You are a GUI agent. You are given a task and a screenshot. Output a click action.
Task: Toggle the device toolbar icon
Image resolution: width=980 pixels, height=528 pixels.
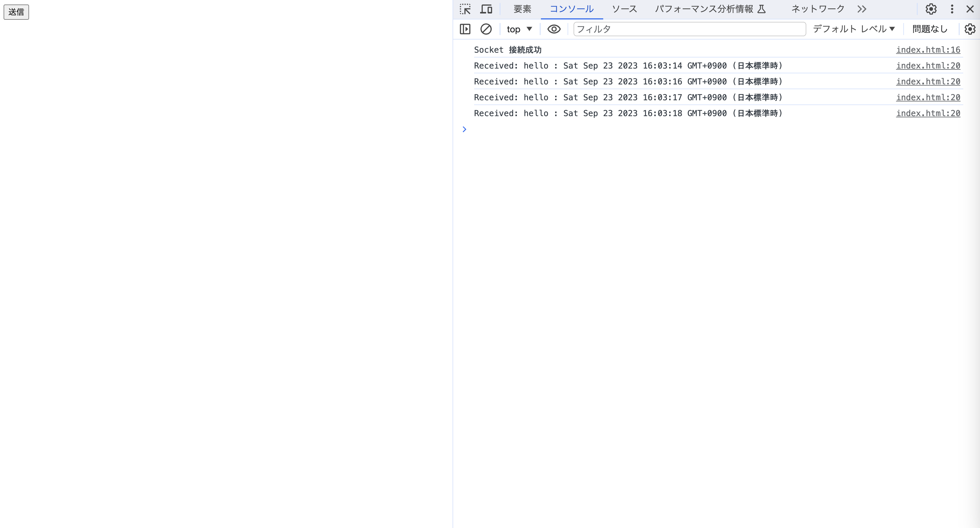(x=486, y=9)
